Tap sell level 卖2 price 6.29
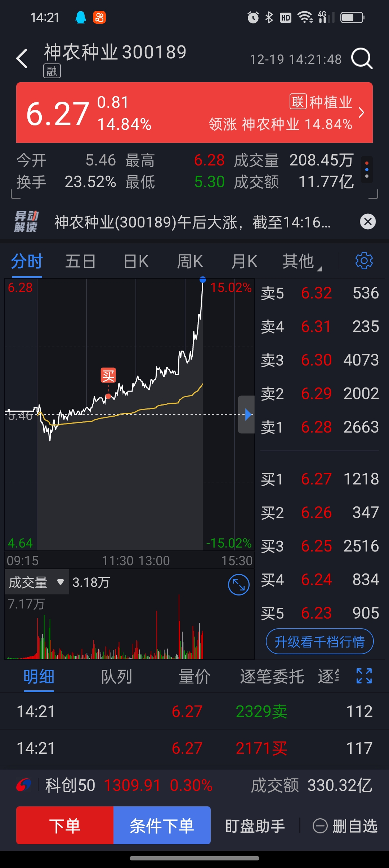The image size is (389, 868). pyautogui.click(x=320, y=394)
